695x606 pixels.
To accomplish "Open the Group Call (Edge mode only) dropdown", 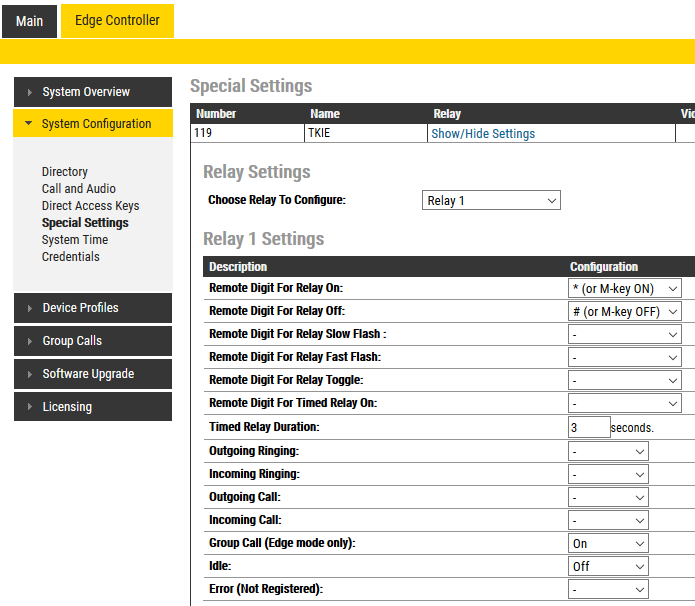I will 607,544.
